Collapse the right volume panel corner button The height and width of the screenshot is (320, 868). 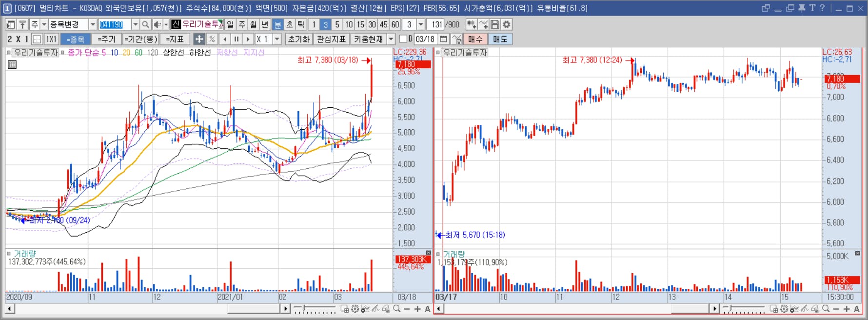[x=858, y=253]
